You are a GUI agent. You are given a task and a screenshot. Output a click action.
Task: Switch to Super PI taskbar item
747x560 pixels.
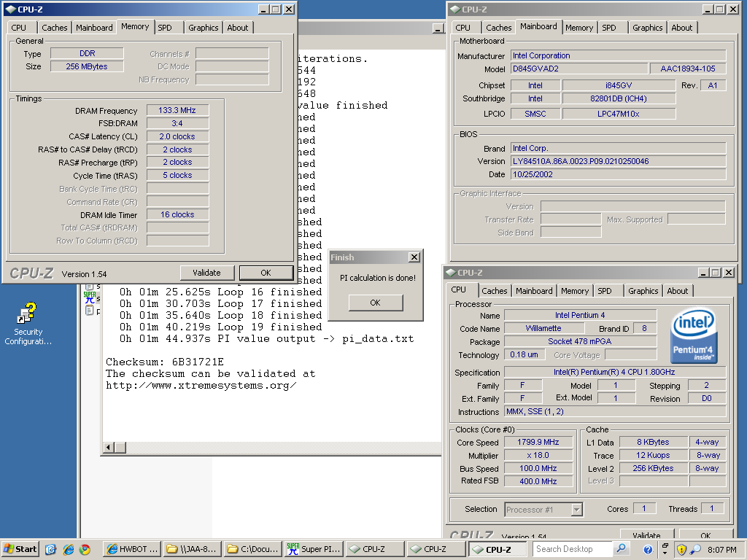(x=314, y=549)
